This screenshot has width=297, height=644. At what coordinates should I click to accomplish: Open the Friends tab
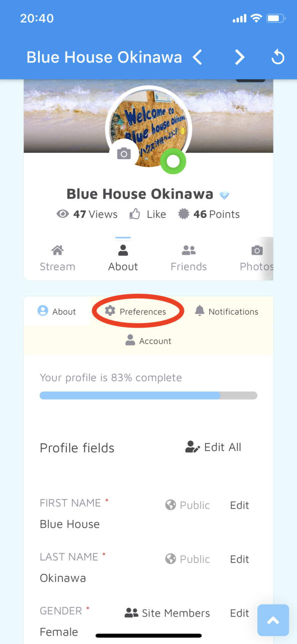click(188, 259)
